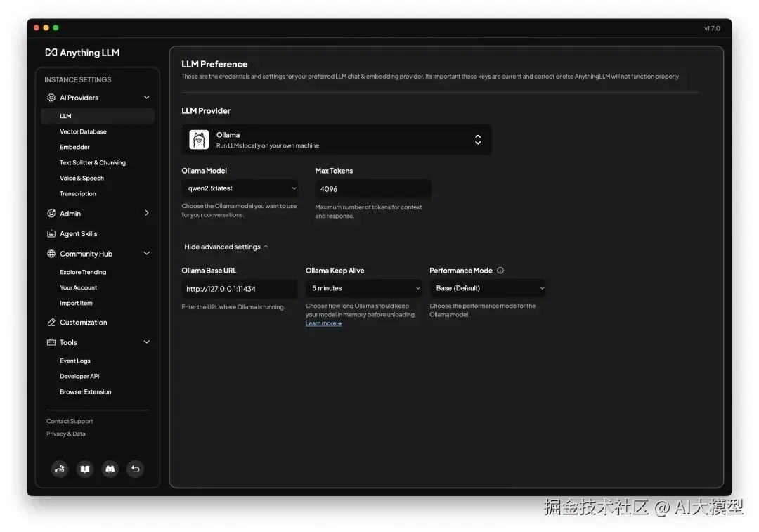Open the Ollama Model dropdown
The image size is (759, 532).
[x=240, y=188]
